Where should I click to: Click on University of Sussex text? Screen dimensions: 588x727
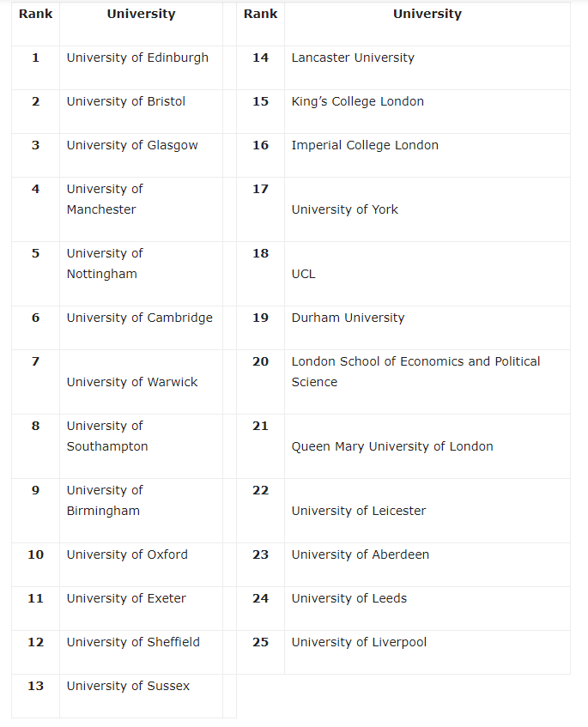tap(128, 686)
